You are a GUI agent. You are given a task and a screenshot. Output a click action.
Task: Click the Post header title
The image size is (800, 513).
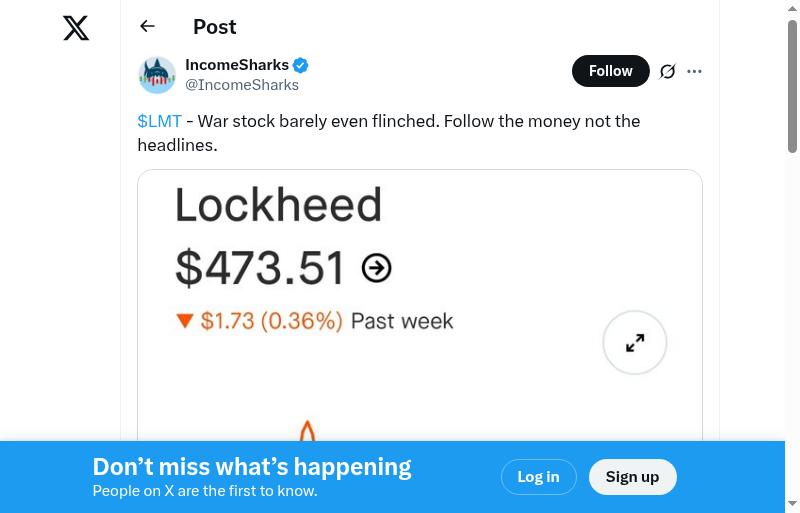point(215,27)
